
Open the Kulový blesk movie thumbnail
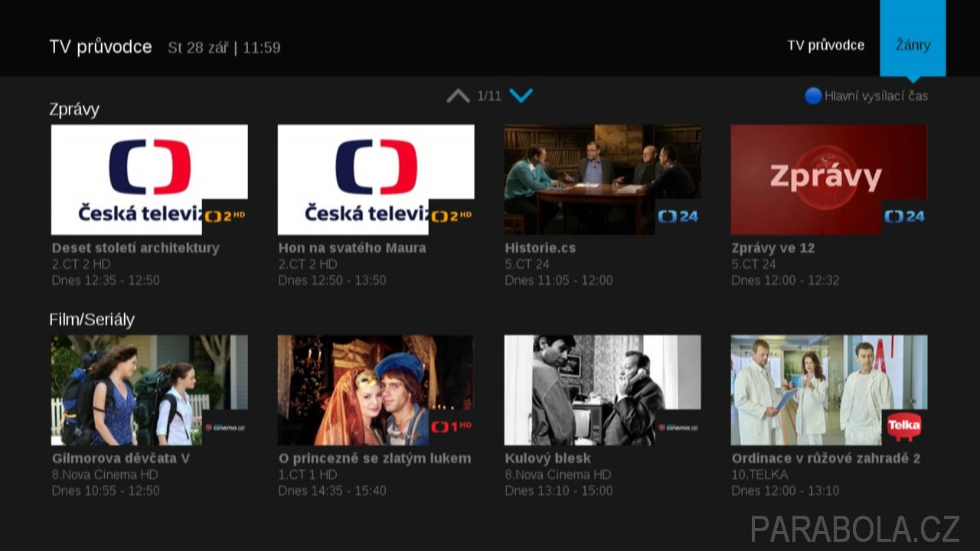(x=603, y=390)
